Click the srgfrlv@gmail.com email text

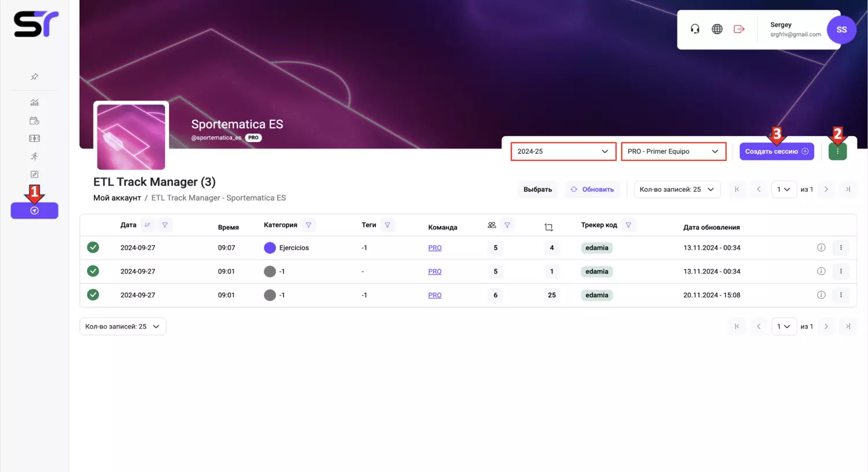coord(795,35)
